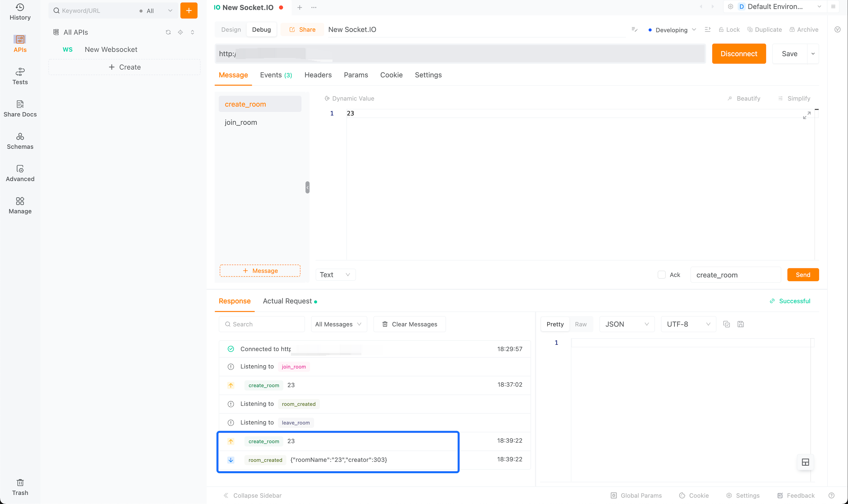Click the Disconnect button
This screenshot has height=504, width=848.
coord(739,54)
